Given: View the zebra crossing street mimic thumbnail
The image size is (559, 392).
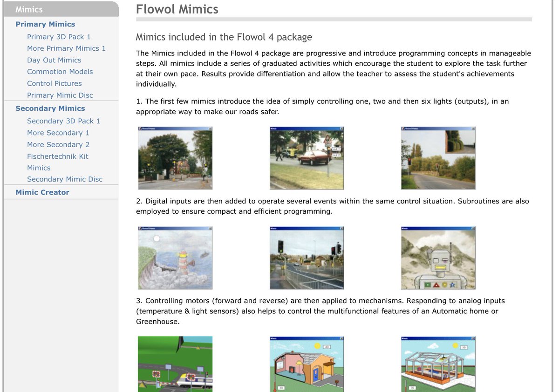Looking at the screenshot, I should [x=175, y=158].
